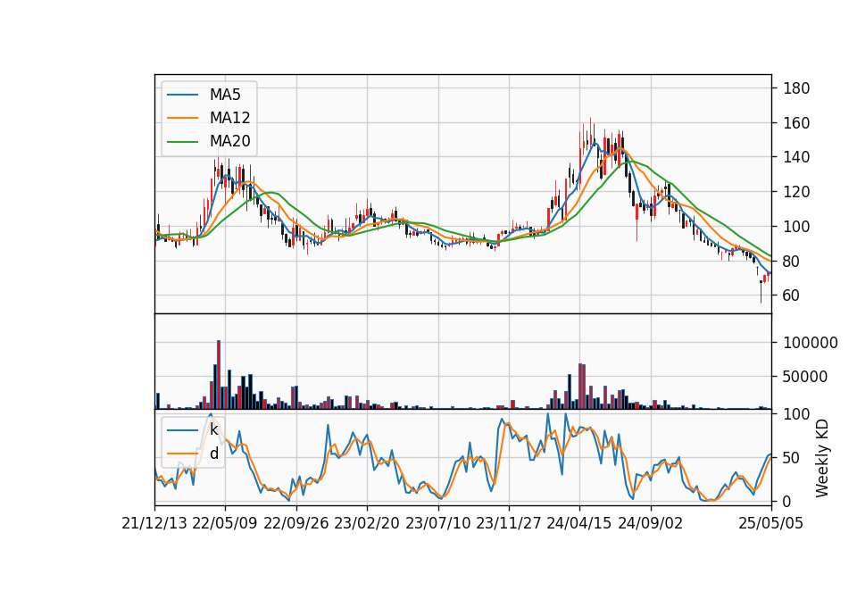Click the 22/05/09 date tick label
Image resolution: width=857 pixels, height=616 pixels.
tap(225, 523)
